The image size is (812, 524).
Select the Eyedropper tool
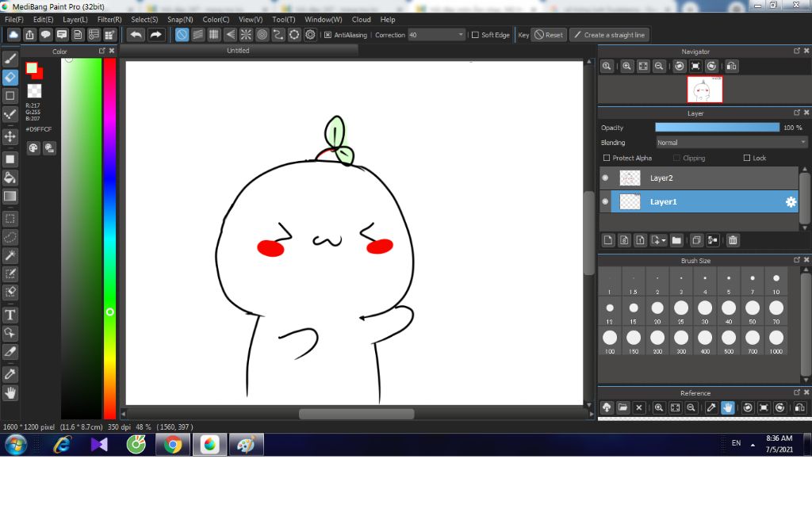pos(10,374)
